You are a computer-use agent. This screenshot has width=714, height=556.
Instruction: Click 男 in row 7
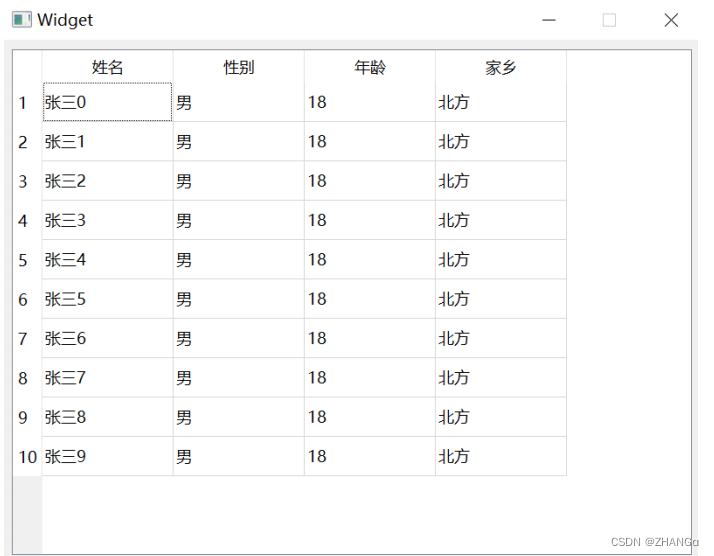[239, 338]
